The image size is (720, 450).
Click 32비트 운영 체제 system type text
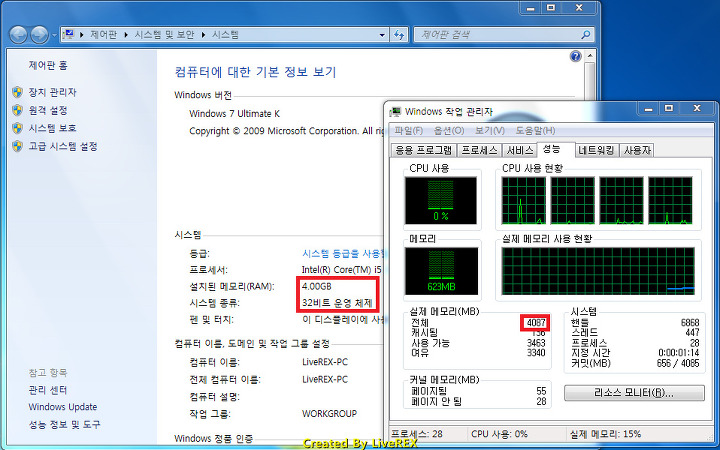point(337,303)
